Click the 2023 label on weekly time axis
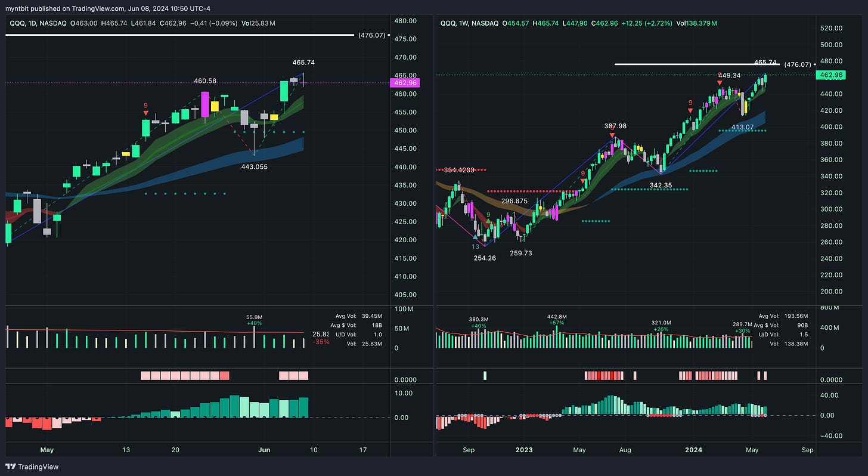868x476 pixels. coord(524,449)
